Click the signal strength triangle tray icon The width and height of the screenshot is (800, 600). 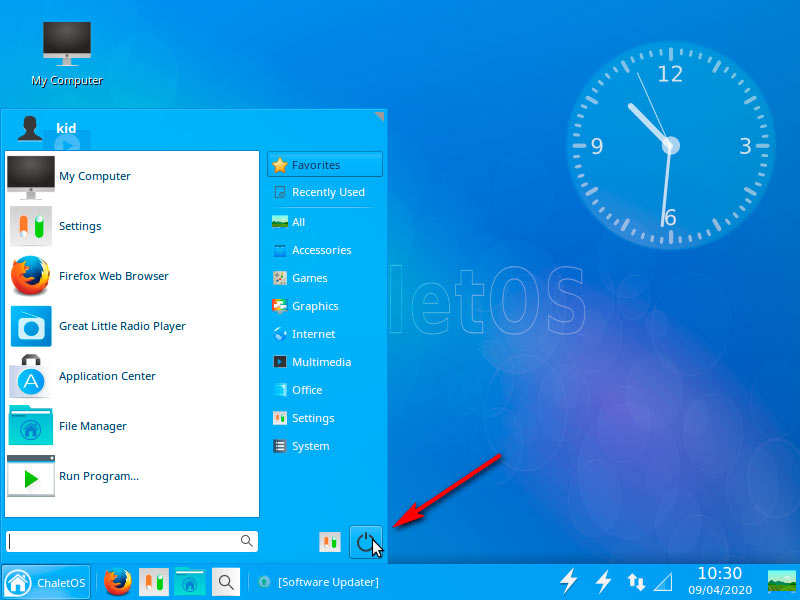coord(662,582)
